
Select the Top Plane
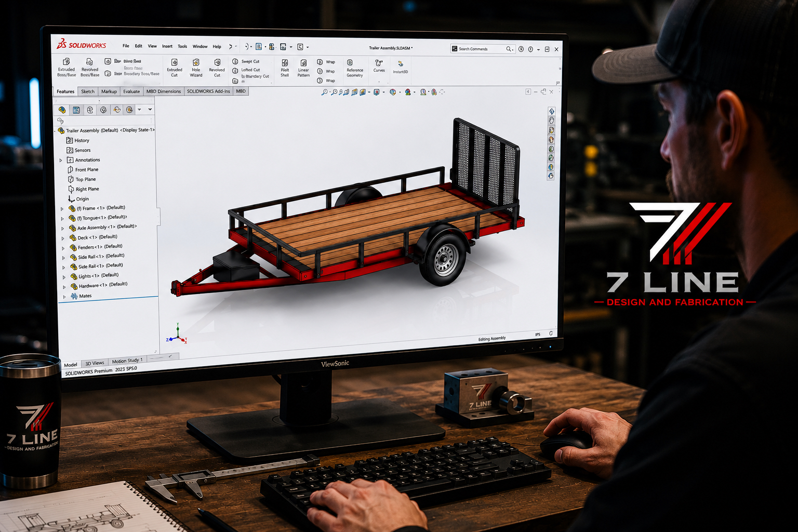click(82, 179)
